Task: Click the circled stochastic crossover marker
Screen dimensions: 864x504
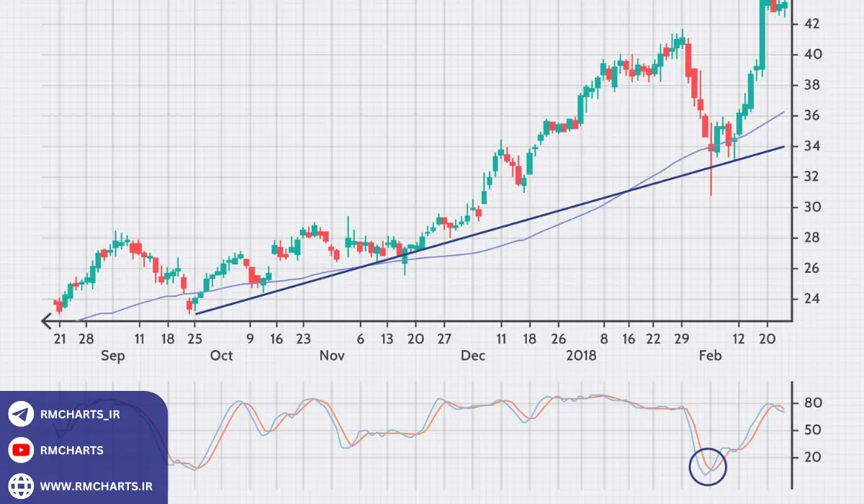Action: 708,467
